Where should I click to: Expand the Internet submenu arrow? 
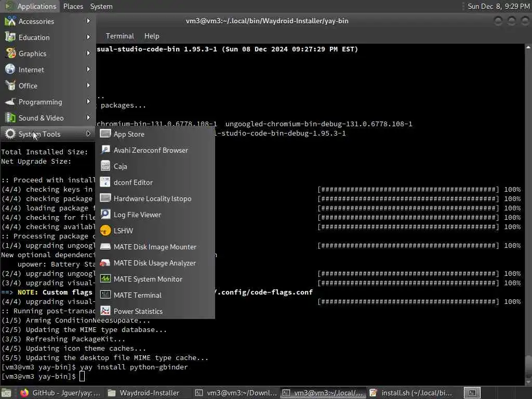coord(88,69)
